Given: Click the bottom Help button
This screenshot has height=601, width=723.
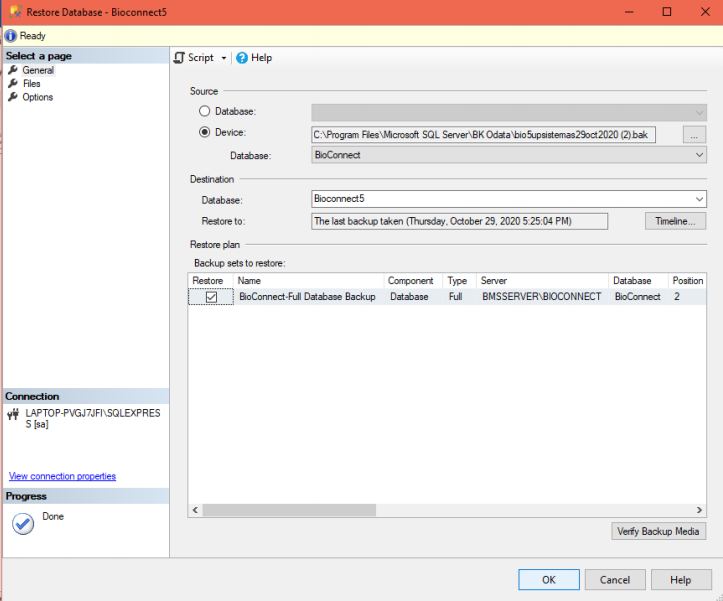Looking at the screenshot, I should [681, 580].
